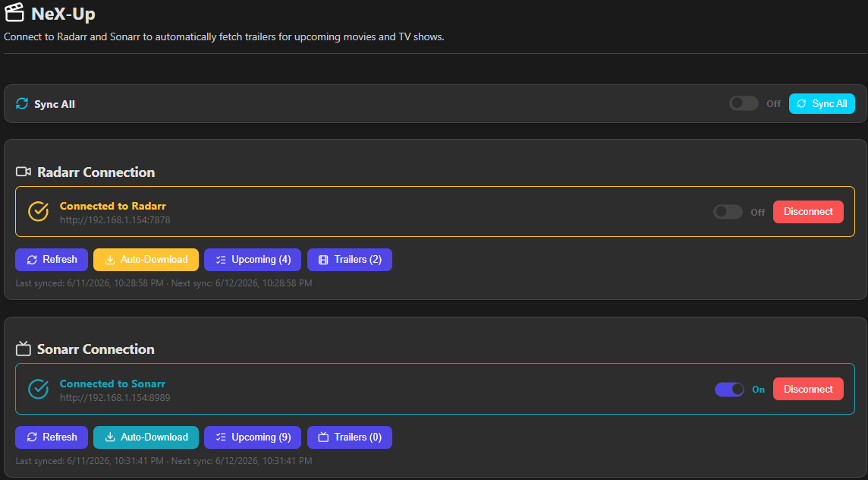Open Radarr Upcoming (4) list
The width and height of the screenshot is (868, 480).
pyautogui.click(x=253, y=260)
